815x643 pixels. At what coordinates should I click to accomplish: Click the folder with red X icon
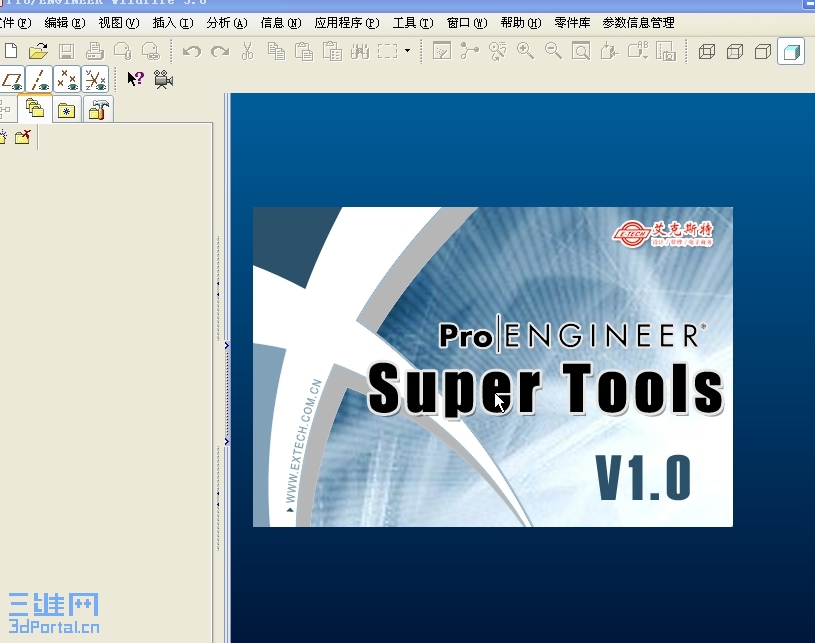click(x=23, y=137)
